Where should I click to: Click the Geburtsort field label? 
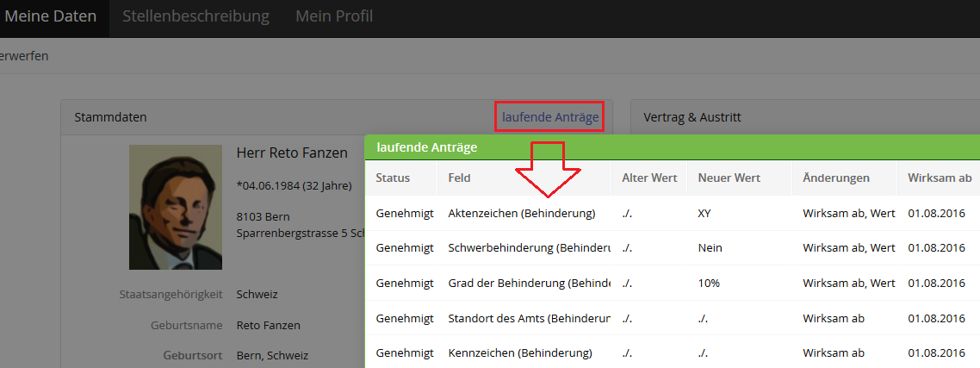[x=191, y=355]
